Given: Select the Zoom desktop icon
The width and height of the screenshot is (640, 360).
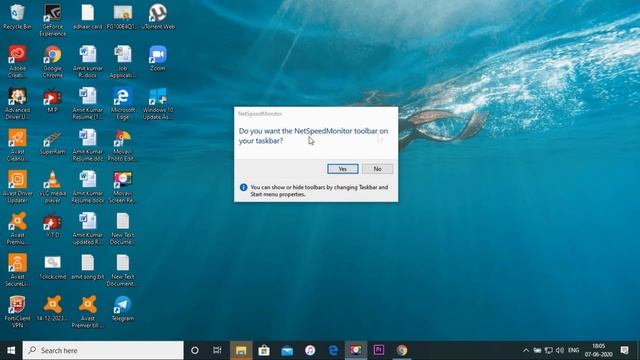Looking at the screenshot, I should point(158,59).
